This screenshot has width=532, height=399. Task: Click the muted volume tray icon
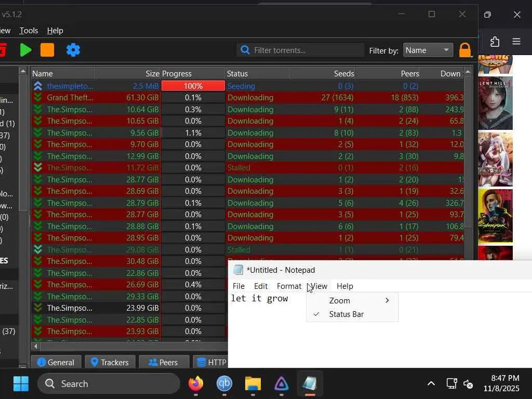pyautogui.click(x=468, y=384)
